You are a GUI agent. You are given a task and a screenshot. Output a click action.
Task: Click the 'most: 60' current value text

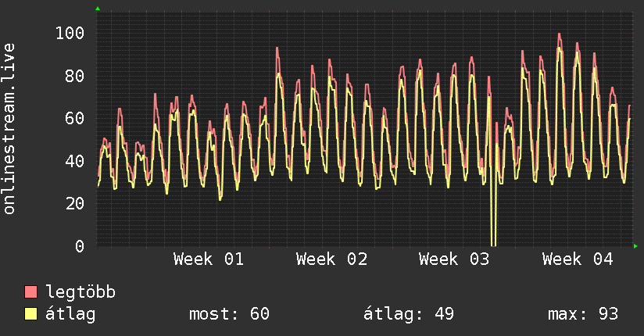tap(229, 314)
